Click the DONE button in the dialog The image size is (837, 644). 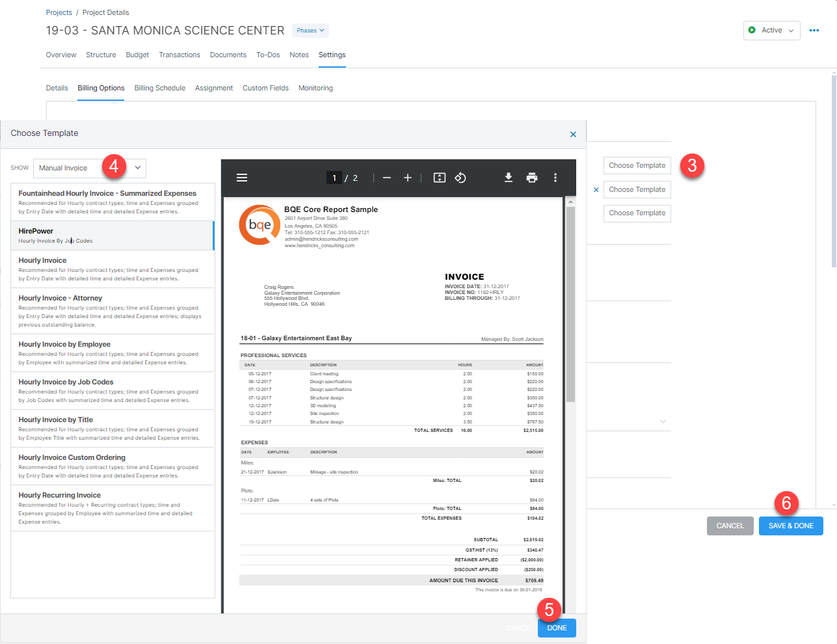tap(556, 628)
